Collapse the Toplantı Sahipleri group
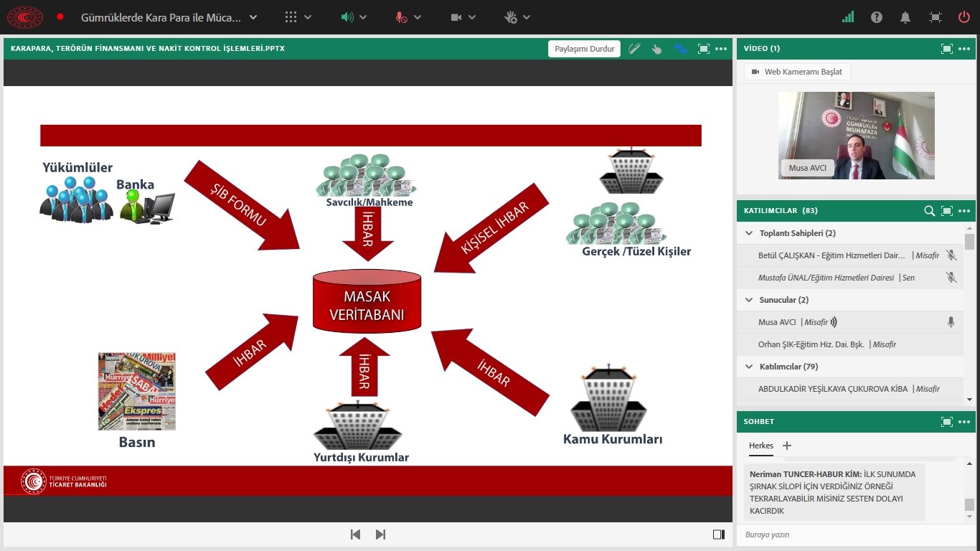This screenshot has height=551, width=980. (750, 233)
